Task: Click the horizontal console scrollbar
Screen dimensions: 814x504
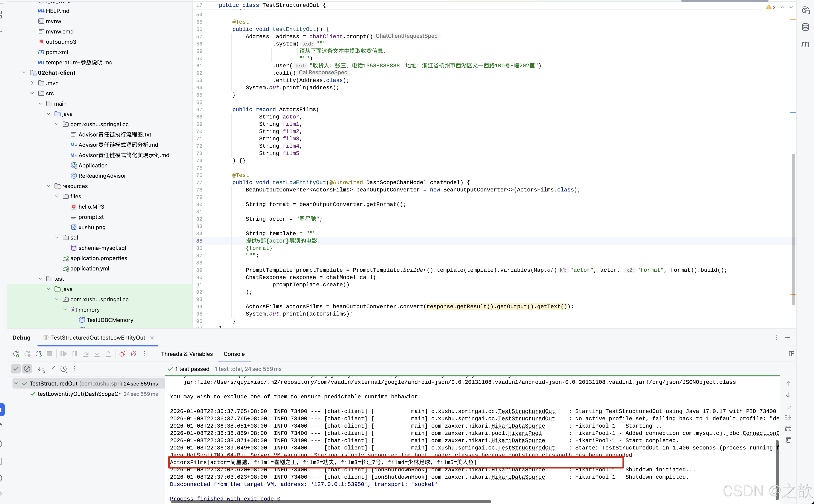Action: (x=330, y=501)
